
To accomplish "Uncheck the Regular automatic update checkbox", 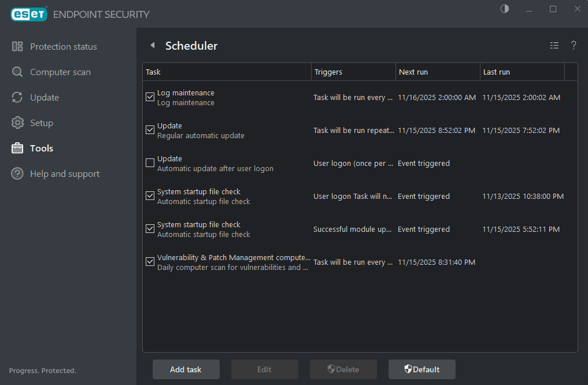I will click(x=150, y=130).
